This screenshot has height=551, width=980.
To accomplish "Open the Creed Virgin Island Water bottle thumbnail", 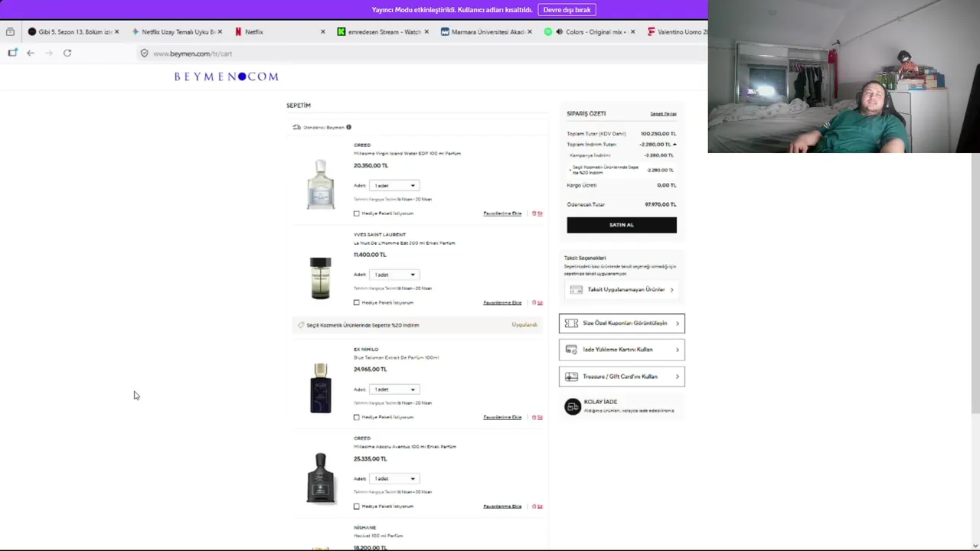I will [320, 184].
